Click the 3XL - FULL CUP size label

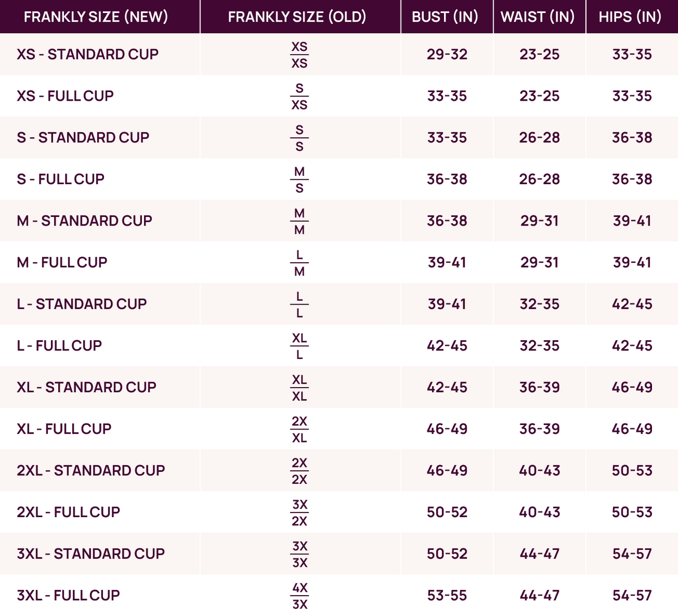pyautogui.click(x=68, y=595)
